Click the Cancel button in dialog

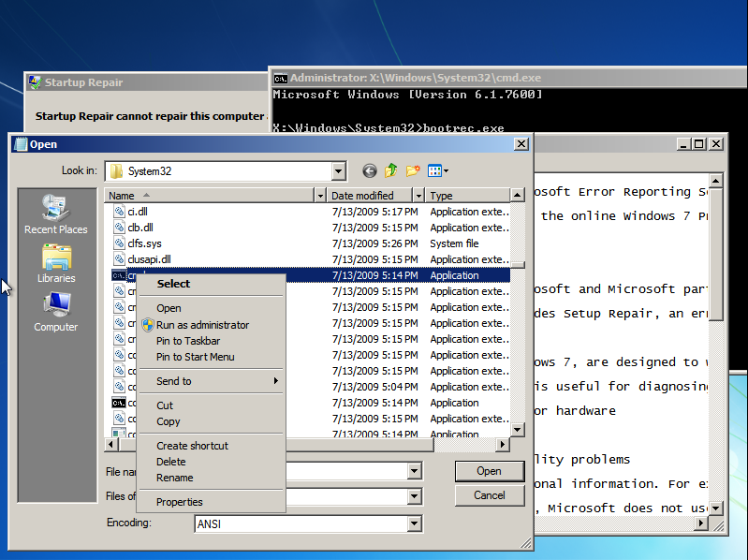pyautogui.click(x=490, y=495)
